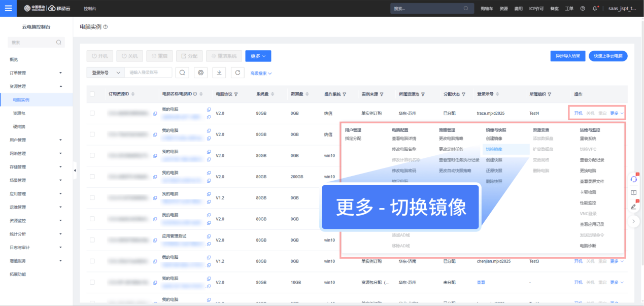Copy the first row's 订购资源ID

[155, 113]
